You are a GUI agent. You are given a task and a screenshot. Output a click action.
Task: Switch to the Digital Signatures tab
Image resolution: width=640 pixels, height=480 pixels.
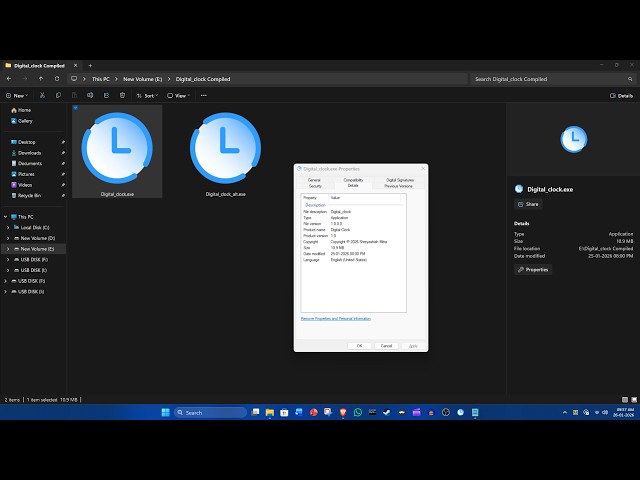(x=399, y=180)
